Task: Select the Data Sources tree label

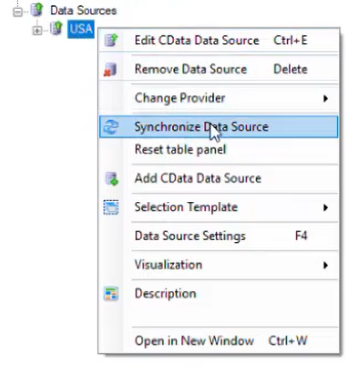Action: pos(83,10)
